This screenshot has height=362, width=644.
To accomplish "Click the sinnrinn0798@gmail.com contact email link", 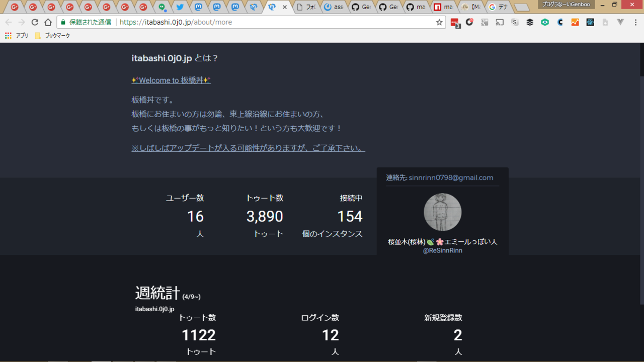I will point(451,177).
